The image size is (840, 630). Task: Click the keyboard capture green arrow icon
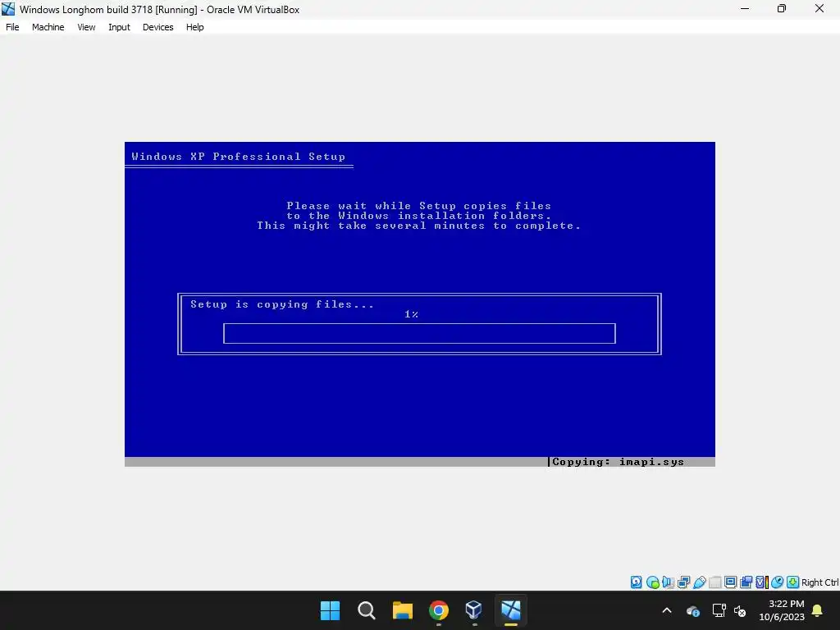coord(793,582)
